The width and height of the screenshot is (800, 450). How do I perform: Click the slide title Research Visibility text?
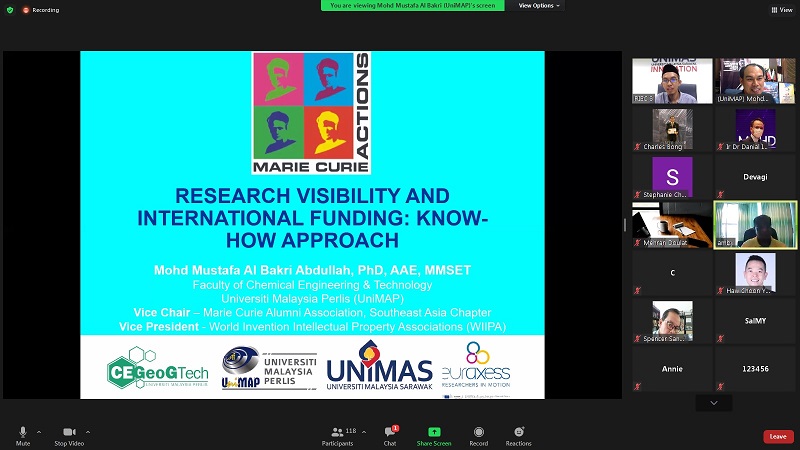[x=312, y=218]
